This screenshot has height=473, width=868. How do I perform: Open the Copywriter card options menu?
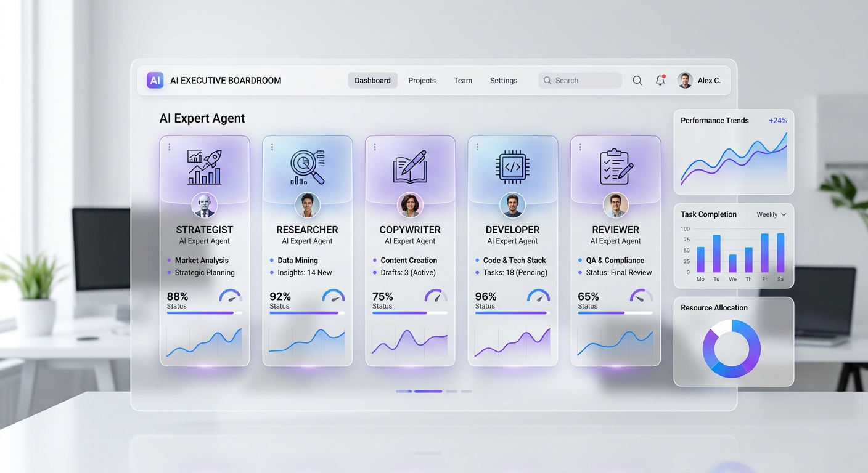click(x=375, y=147)
